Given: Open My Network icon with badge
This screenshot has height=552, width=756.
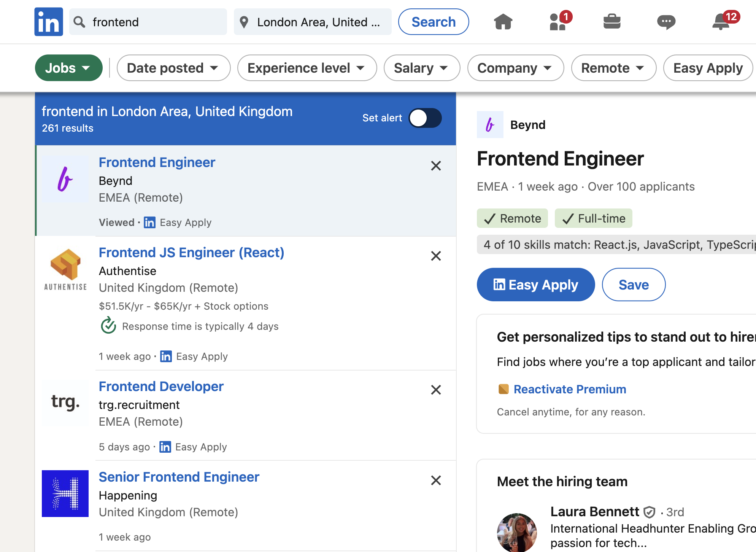Looking at the screenshot, I should pyautogui.click(x=560, y=21).
